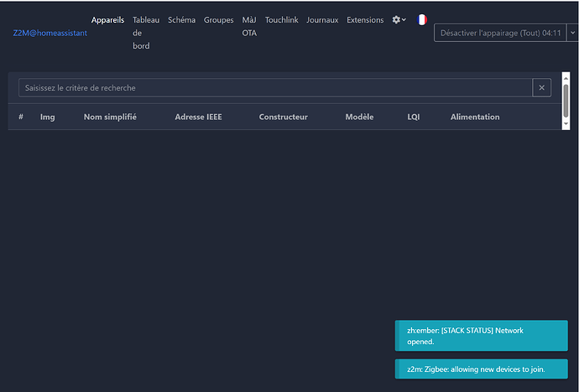Sort by Alimentation column
The height and width of the screenshot is (392, 579).
coord(475,117)
